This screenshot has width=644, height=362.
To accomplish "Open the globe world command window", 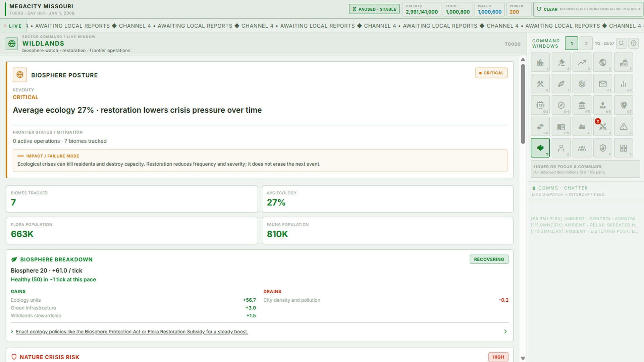I will click(x=602, y=62).
